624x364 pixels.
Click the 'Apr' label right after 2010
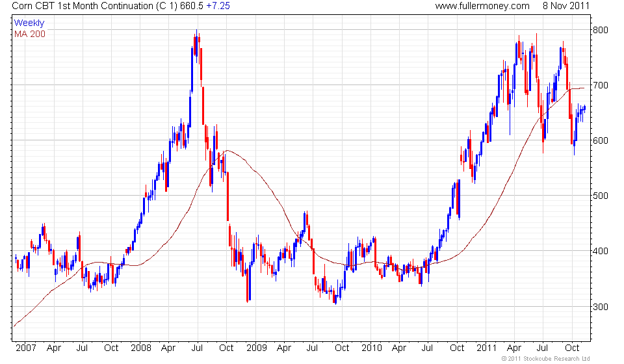point(398,348)
